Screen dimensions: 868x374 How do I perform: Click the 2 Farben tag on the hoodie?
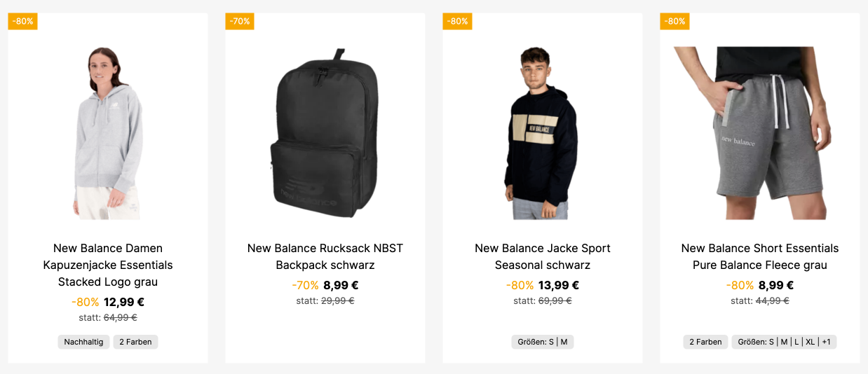(136, 342)
